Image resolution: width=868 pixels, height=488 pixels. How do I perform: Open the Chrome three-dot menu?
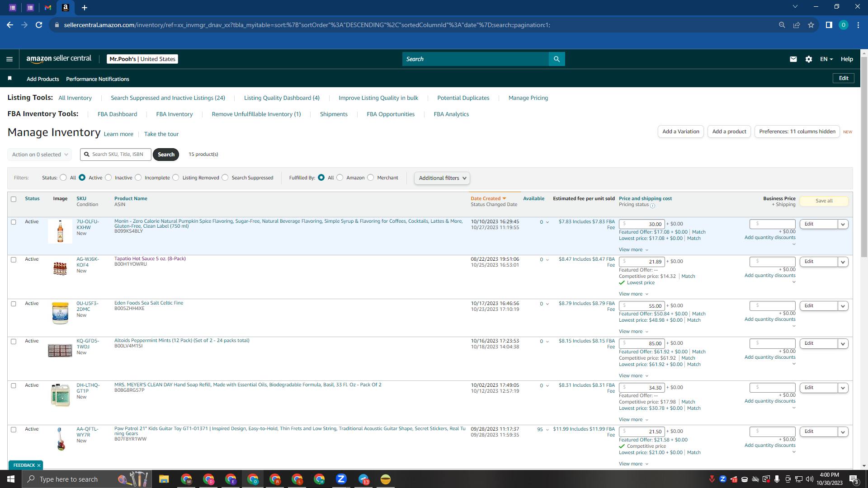(x=858, y=25)
